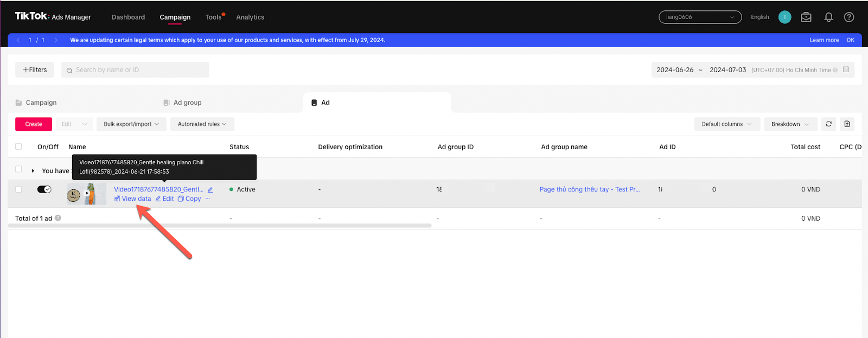
Task: Click the red Create button
Action: click(34, 124)
